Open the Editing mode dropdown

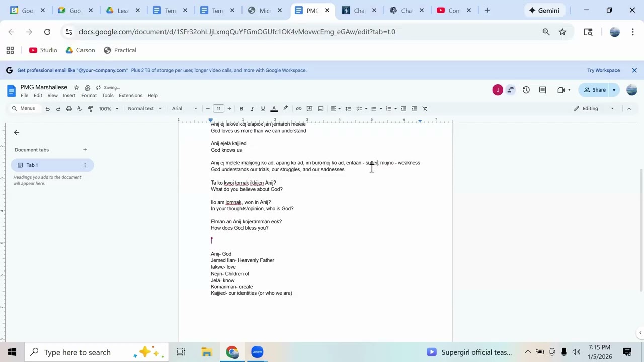pyautogui.click(x=595, y=109)
